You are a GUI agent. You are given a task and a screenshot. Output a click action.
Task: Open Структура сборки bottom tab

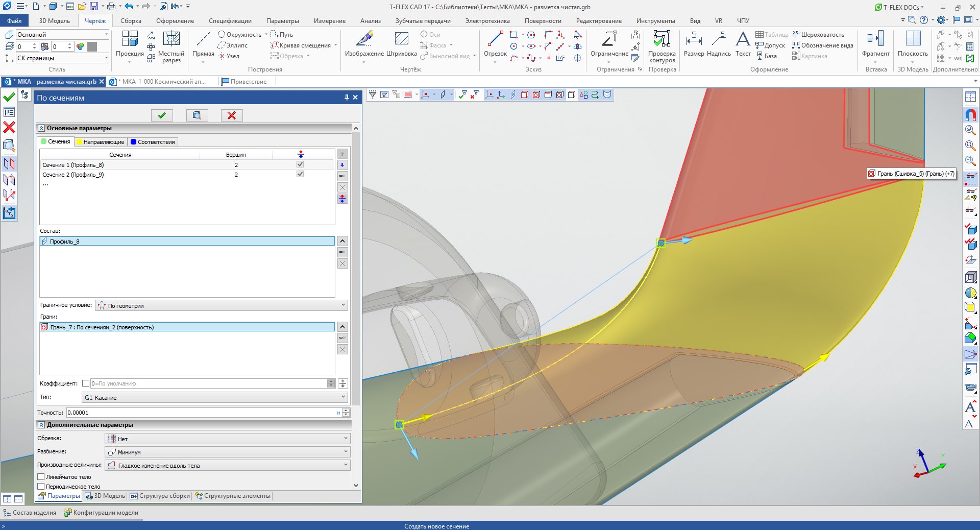point(160,496)
